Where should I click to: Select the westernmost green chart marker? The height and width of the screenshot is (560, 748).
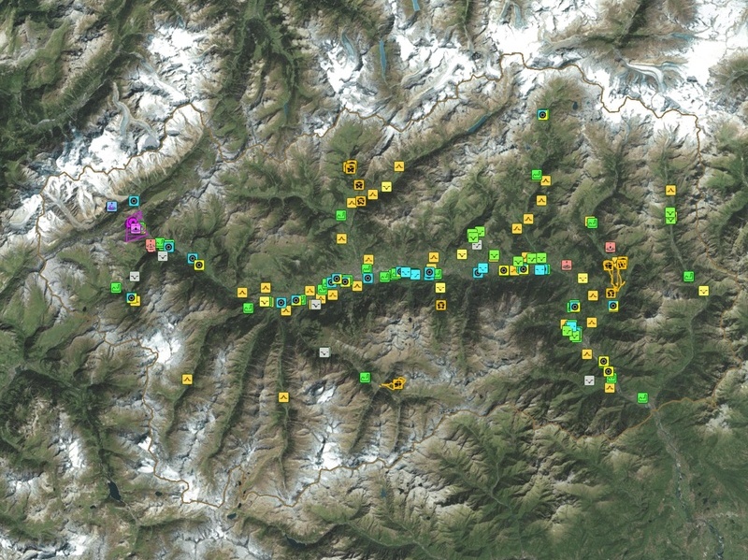point(116,288)
